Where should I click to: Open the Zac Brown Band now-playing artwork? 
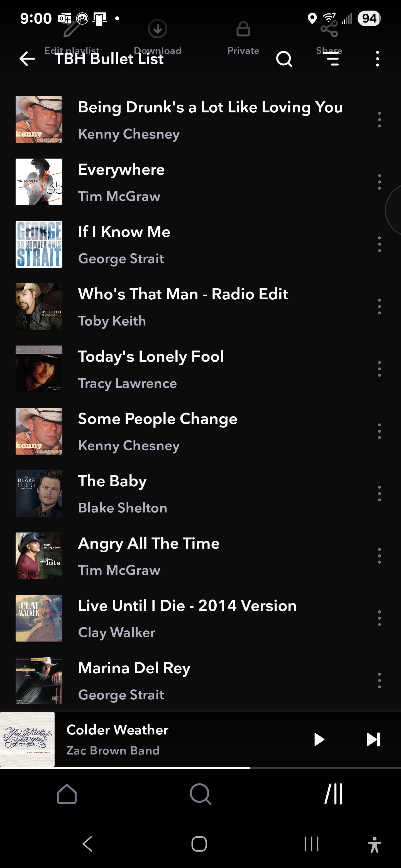[x=27, y=739]
